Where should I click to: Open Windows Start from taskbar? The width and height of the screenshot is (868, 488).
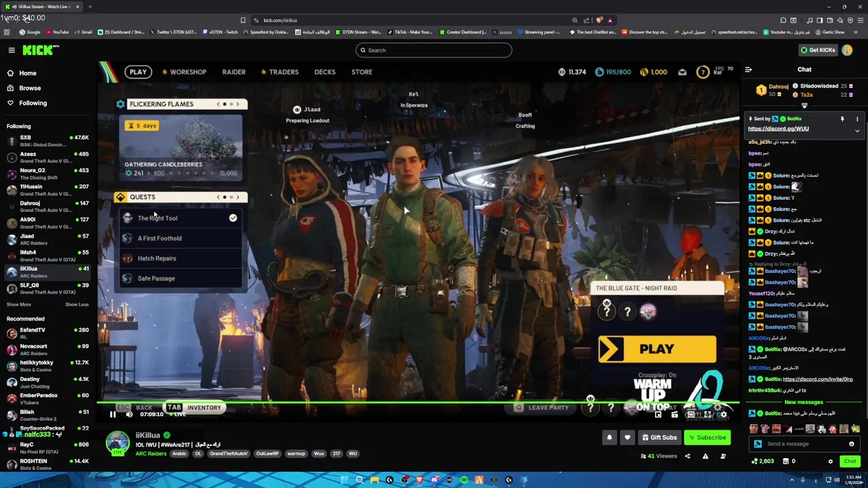pos(344,480)
